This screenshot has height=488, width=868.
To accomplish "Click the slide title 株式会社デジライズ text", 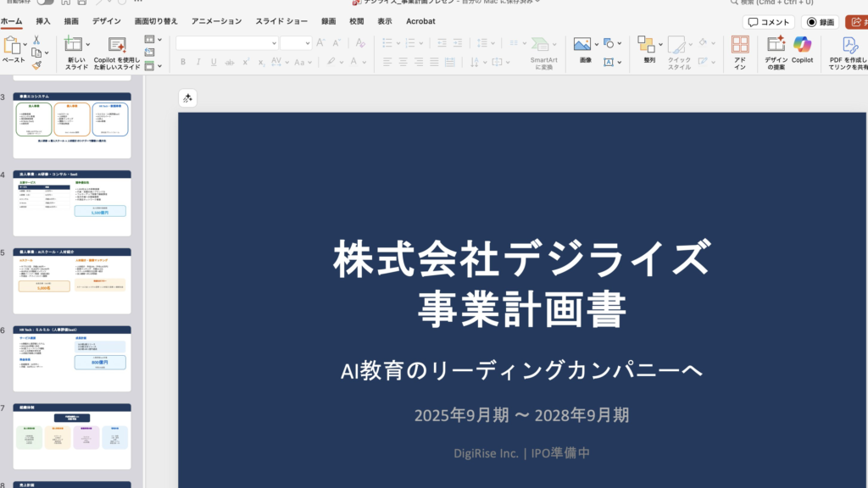I will coord(520,259).
